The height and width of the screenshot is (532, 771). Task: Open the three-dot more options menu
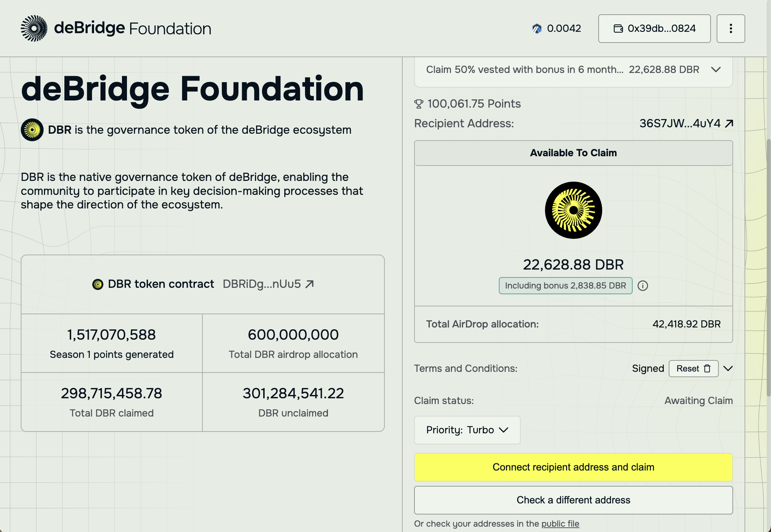pyautogui.click(x=731, y=29)
